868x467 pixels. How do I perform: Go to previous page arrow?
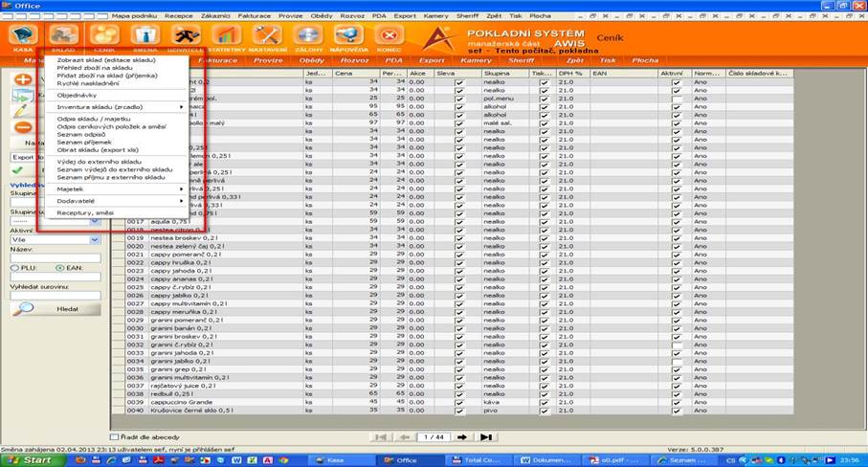(x=405, y=437)
